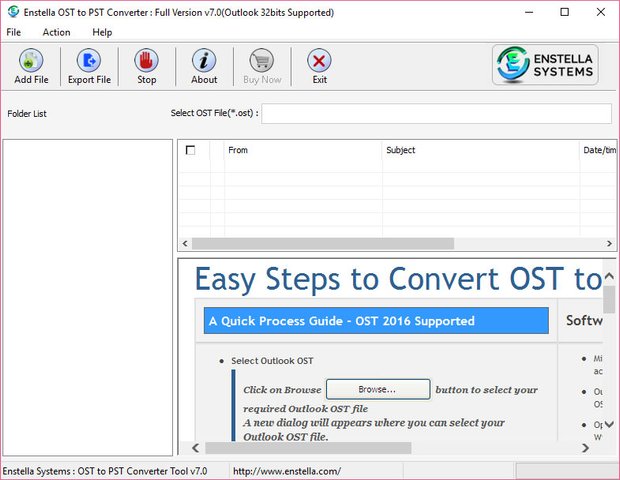The height and width of the screenshot is (480, 620).
Task: Click the 'Softw' heading in guide sidebar
Action: (584, 320)
